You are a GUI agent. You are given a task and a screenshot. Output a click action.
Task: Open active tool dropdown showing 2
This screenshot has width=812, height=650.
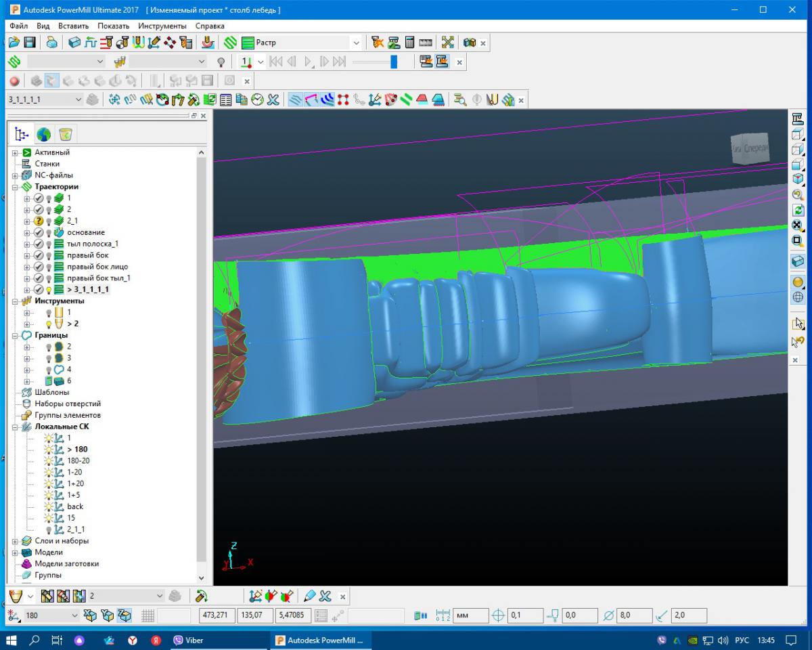pyautogui.click(x=160, y=597)
